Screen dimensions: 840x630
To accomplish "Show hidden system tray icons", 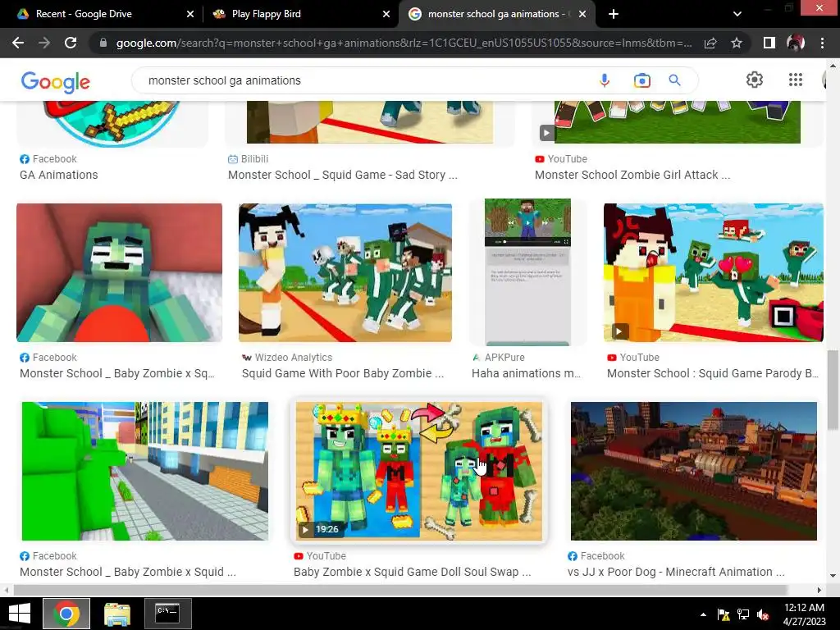I will click(x=703, y=614).
